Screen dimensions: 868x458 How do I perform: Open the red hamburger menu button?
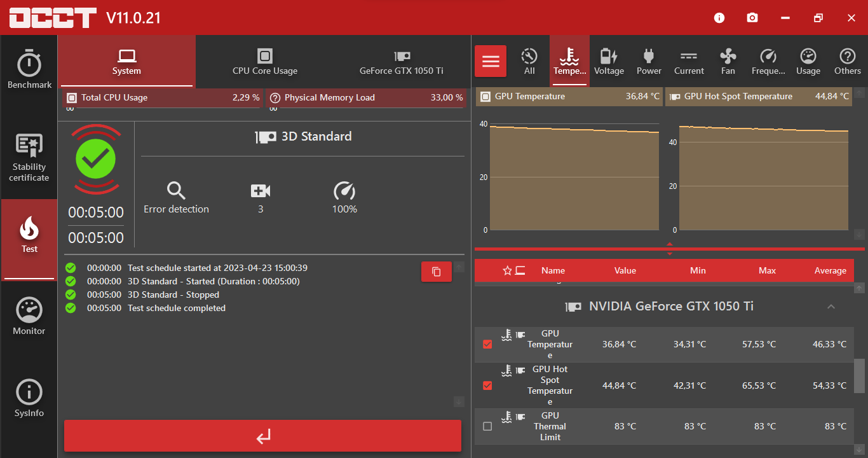click(x=491, y=61)
